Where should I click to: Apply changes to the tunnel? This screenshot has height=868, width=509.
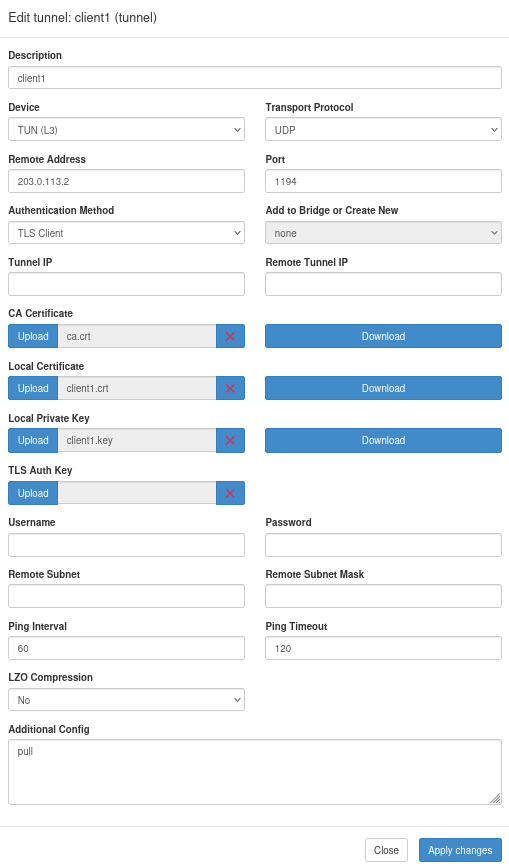[x=460, y=850]
